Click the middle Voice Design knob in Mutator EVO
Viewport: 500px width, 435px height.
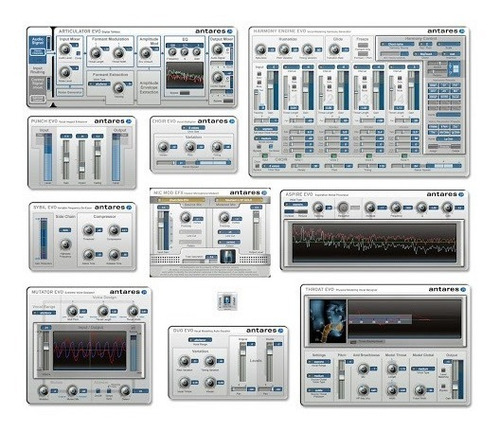(103, 311)
